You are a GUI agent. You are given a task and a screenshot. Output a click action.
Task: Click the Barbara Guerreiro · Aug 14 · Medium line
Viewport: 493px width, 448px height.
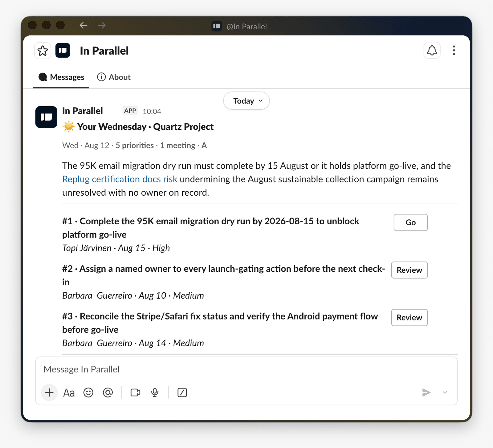point(133,343)
